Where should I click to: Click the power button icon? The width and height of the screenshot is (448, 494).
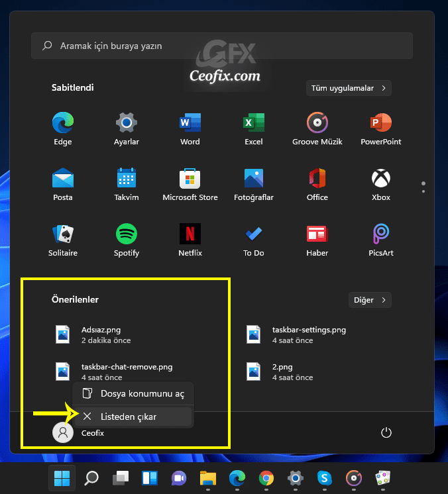coord(386,432)
